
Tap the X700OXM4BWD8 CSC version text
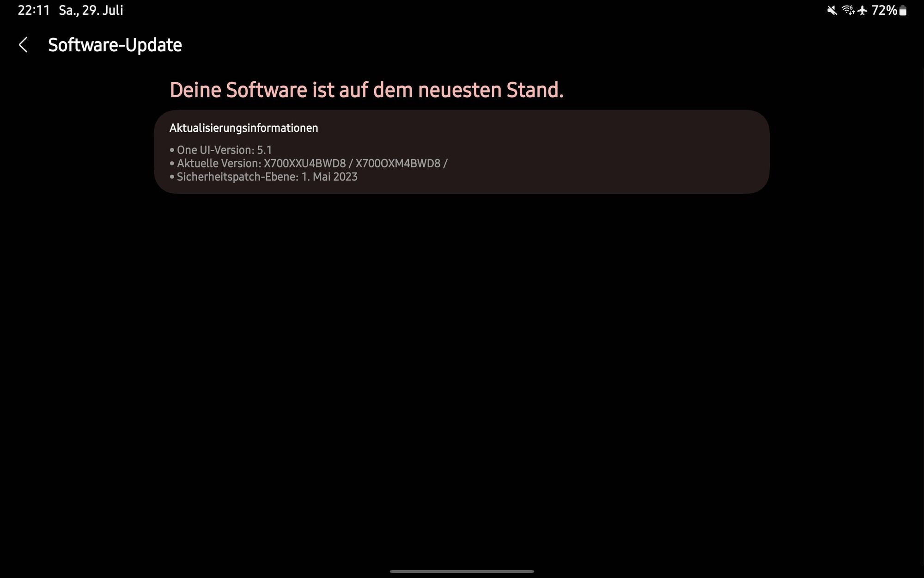point(398,163)
